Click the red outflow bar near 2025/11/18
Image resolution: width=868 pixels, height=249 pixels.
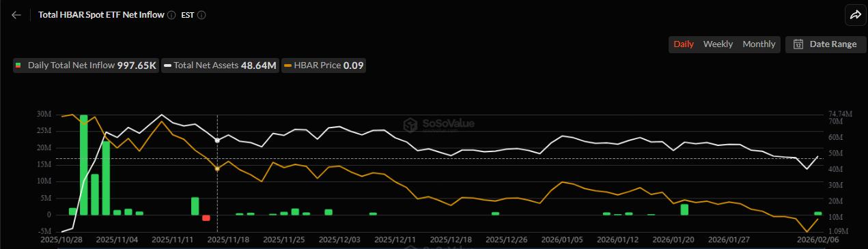click(206, 218)
